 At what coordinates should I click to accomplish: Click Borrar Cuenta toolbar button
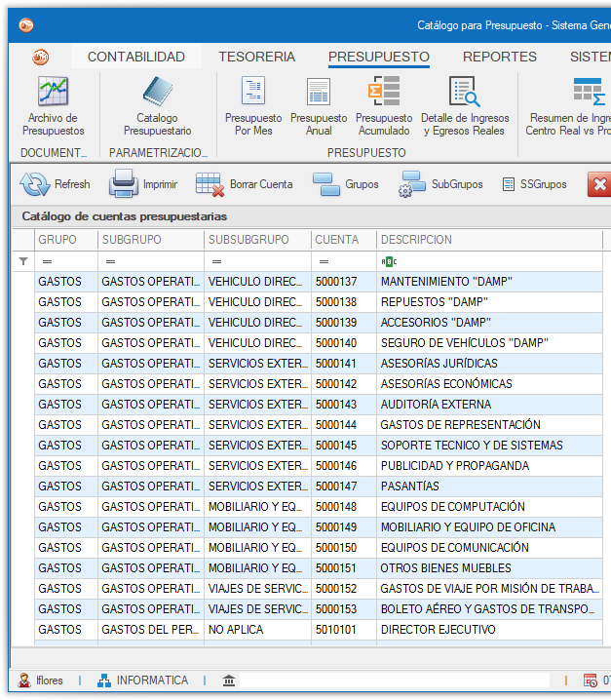coord(245,184)
